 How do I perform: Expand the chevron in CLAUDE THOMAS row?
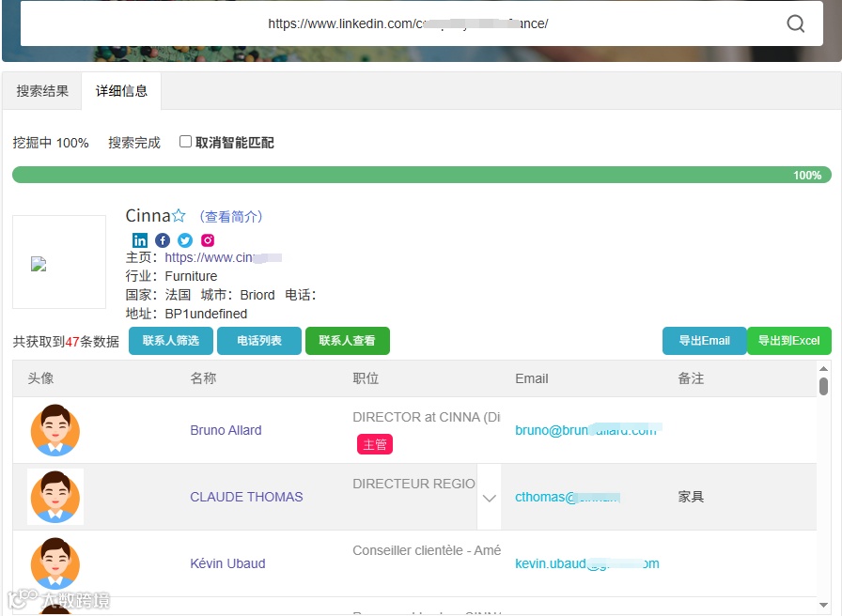[490, 498]
